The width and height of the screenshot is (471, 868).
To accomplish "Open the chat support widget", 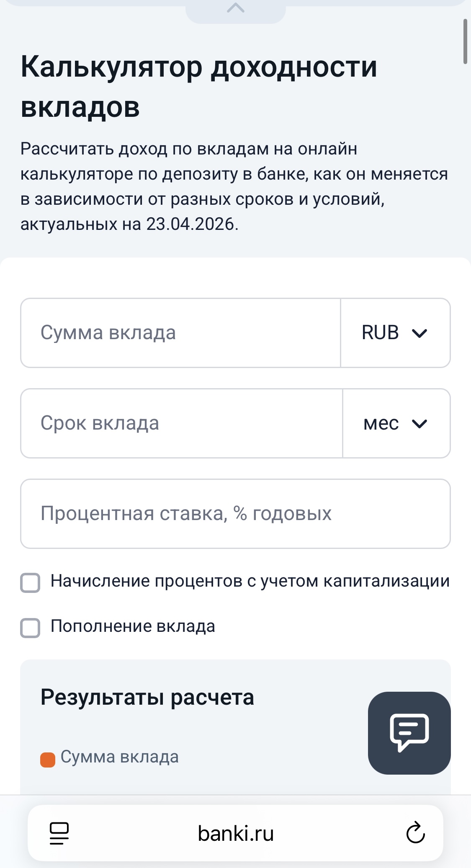I will [409, 733].
